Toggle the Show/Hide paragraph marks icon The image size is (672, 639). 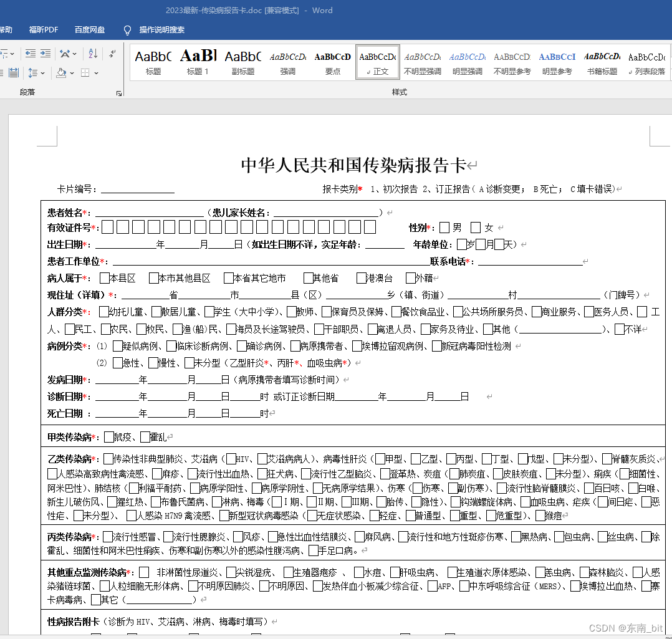point(112,54)
